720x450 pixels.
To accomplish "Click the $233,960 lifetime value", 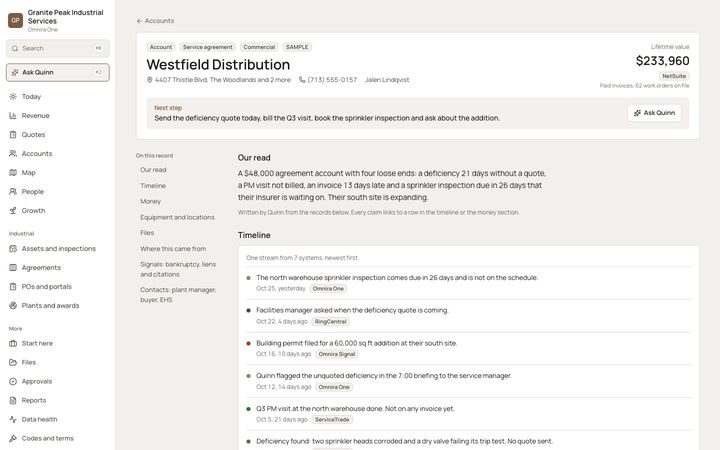I will click(x=663, y=61).
